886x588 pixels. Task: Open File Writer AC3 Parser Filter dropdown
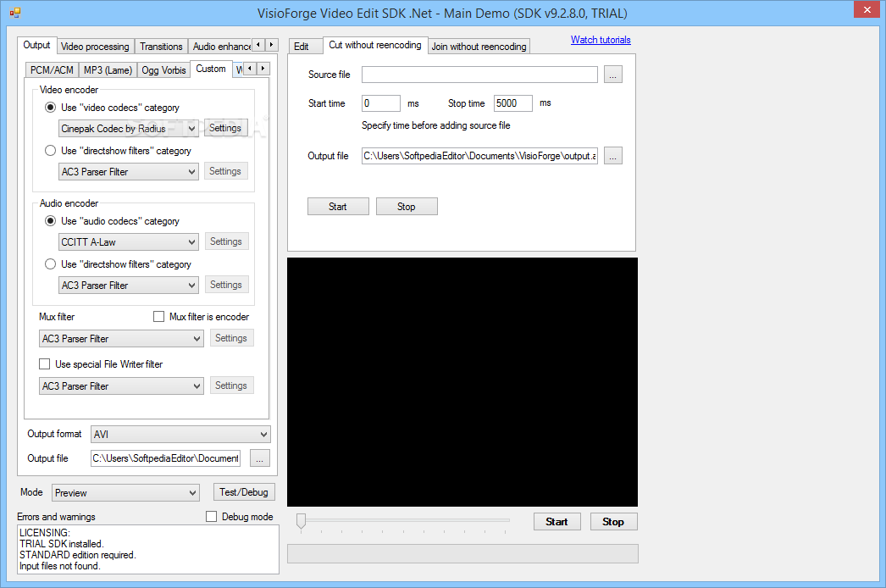[121, 386]
